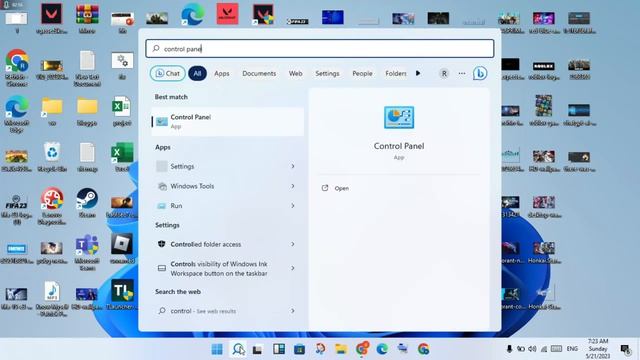Screen dimensions: 640x360
Task: Open Control Panel from the Best match result
Action: pos(227,121)
